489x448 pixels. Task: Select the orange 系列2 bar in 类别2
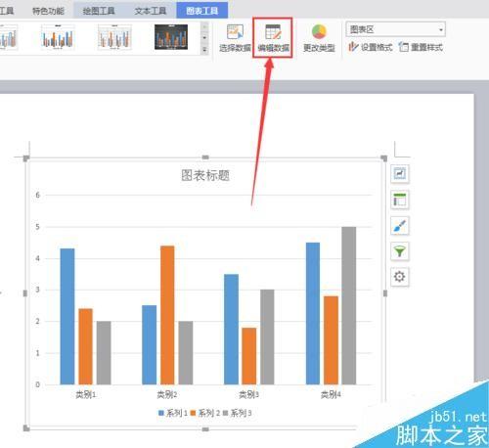(167, 315)
